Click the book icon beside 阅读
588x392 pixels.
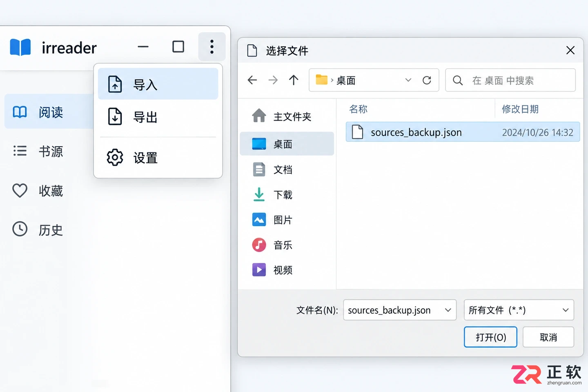[x=20, y=112]
